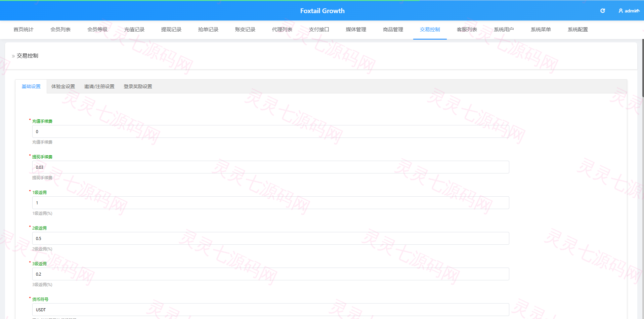
Task: Click the 3级返佣 input showing 0.2
Action: click(x=271, y=274)
